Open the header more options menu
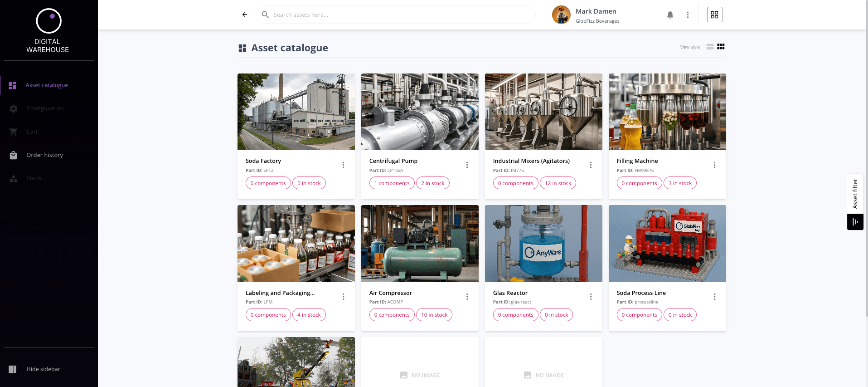This screenshot has width=868, height=387. [x=688, y=15]
